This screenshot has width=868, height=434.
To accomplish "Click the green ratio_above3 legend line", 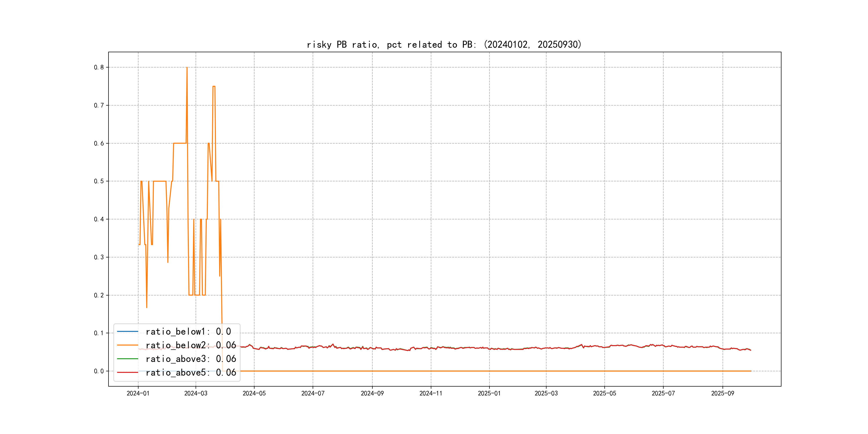I will pyautogui.click(x=127, y=359).
